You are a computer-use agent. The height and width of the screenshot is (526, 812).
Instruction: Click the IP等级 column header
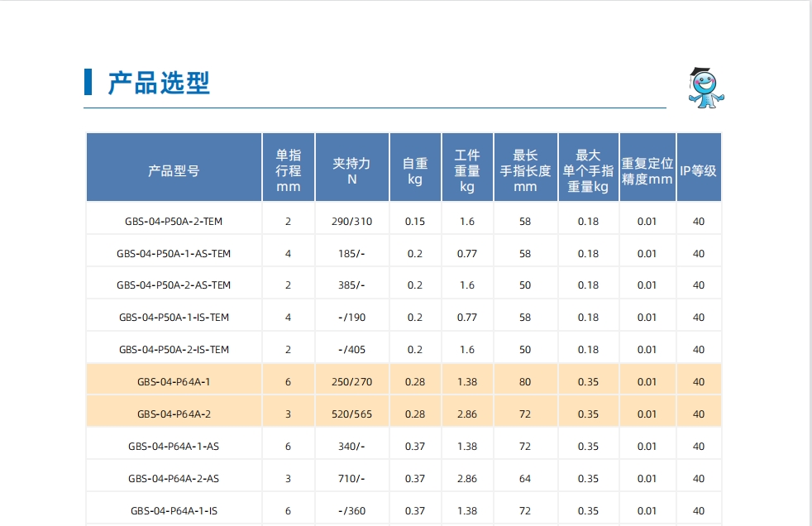pyautogui.click(x=699, y=171)
